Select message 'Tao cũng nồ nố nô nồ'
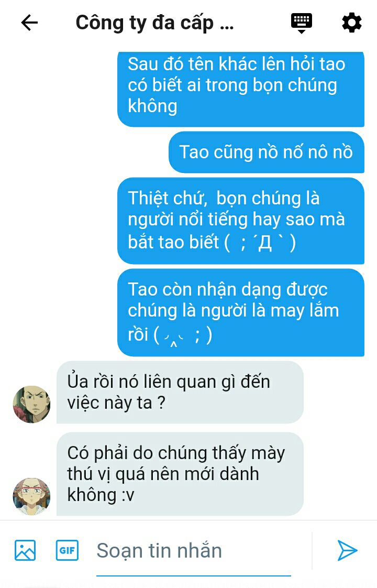 tap(266, 153)
